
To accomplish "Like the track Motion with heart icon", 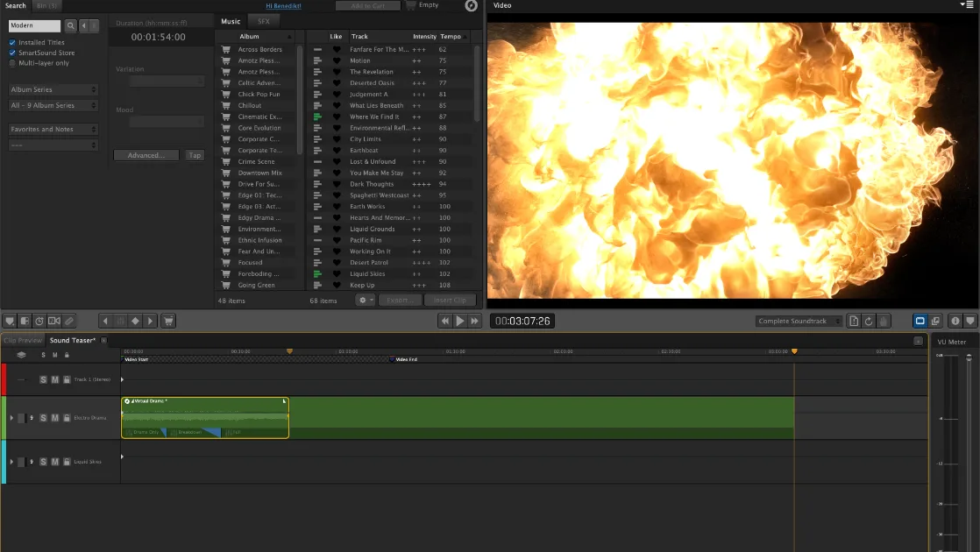I will 337,60.
